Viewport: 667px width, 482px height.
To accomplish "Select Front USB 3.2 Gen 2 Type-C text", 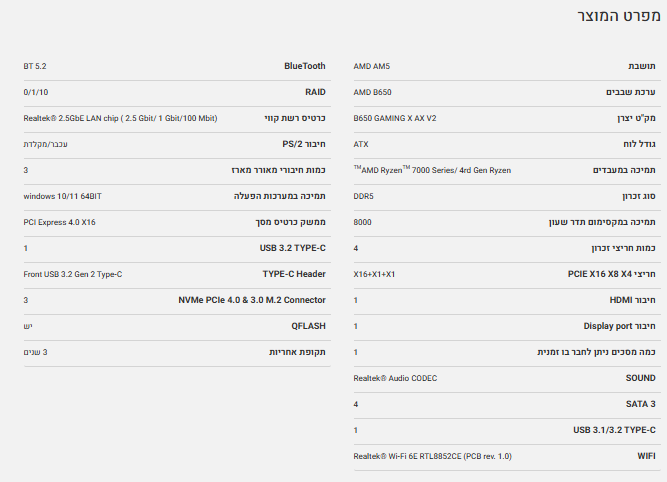I will (x=73, y=273).
